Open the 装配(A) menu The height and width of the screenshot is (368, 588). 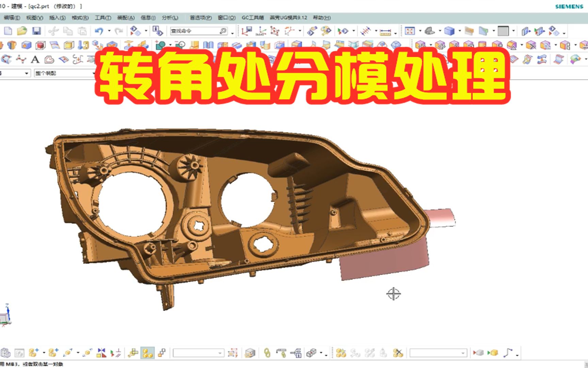(126, 18)
